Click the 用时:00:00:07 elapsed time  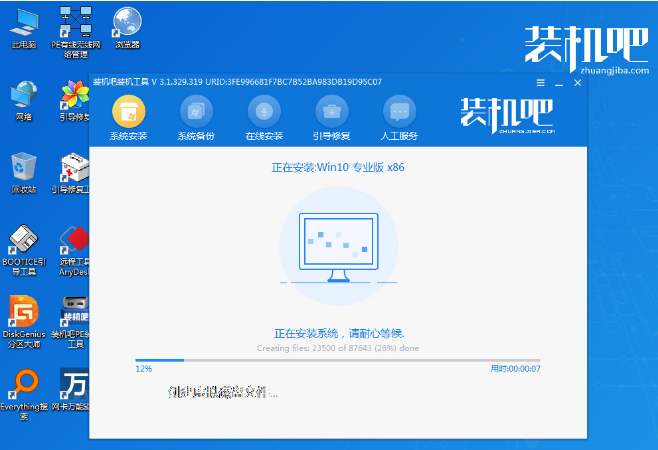pyautogui.click(x=515, y=369)
